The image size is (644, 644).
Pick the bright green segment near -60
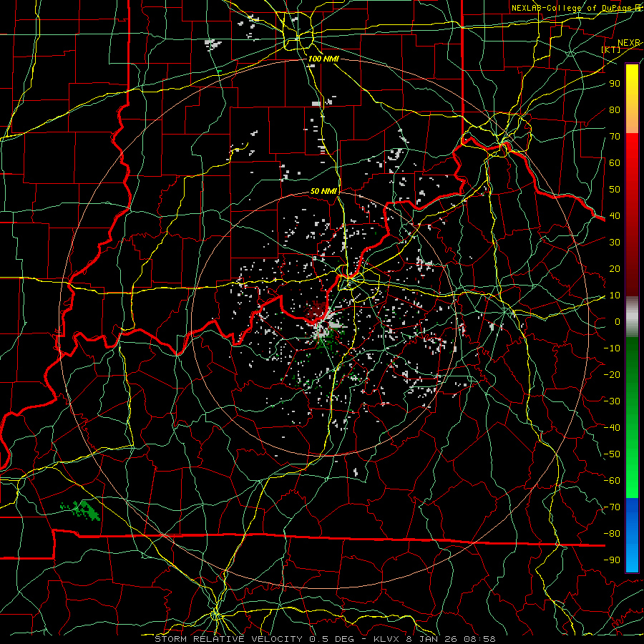[x=632, y=482]
